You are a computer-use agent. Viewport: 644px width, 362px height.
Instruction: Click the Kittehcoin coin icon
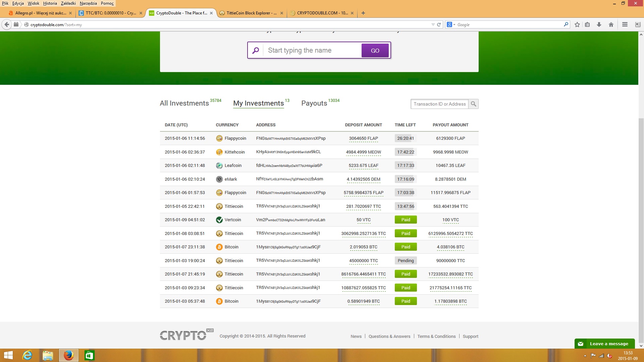click(x=219, y=152)
